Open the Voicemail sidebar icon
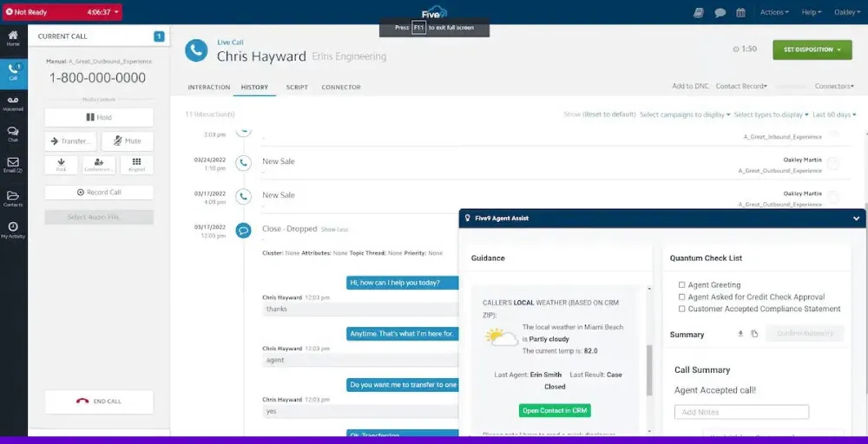868x444 pixels. (13, 103)
